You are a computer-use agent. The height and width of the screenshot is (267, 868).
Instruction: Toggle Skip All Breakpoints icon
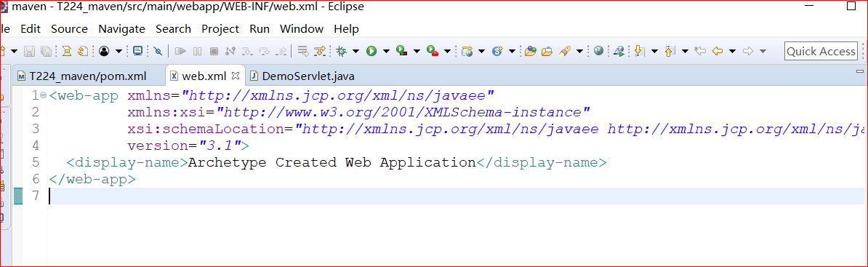pos(158,52)
